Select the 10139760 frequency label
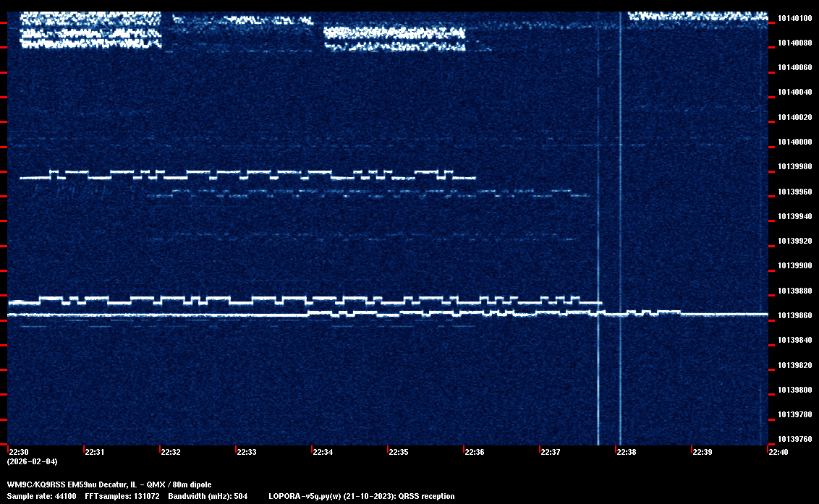This screenshot has height=504, width=819. pos(794,439)
